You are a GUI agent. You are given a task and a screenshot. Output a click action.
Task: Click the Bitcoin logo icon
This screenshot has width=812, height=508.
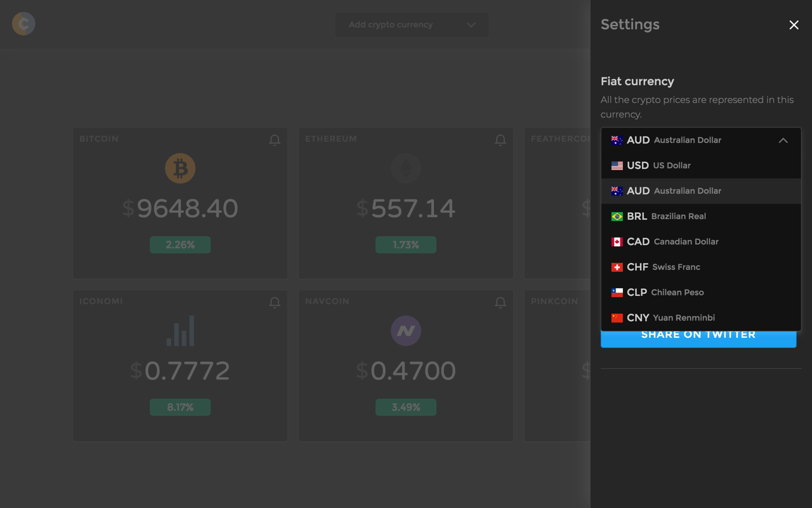tap(180, 168)
